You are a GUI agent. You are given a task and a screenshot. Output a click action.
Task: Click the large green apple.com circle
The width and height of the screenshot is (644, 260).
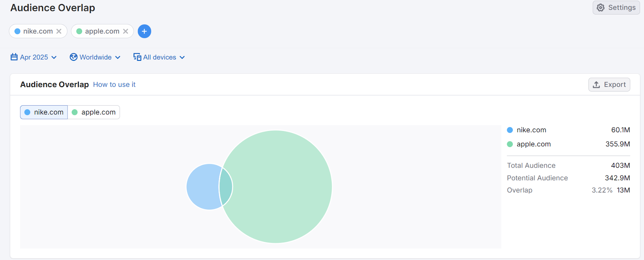(282, 187)
